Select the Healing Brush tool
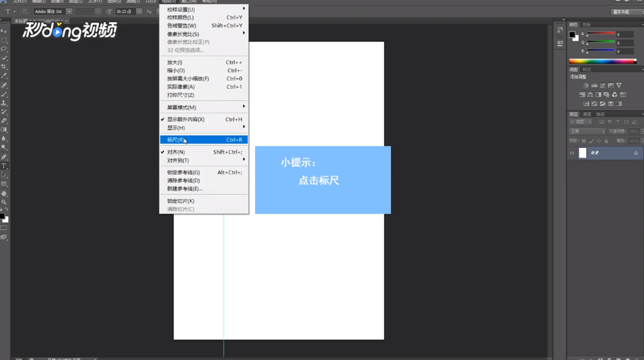This screenshot has width=644, height=360. (x=4, y=85)
